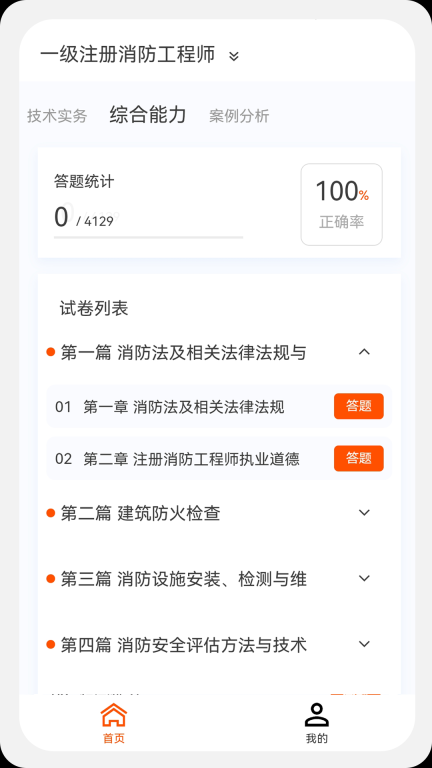Click the 一级注册消防工程师 header title
Image resolution: width=432 pixels, height=768 pixels.
(127, 55)
